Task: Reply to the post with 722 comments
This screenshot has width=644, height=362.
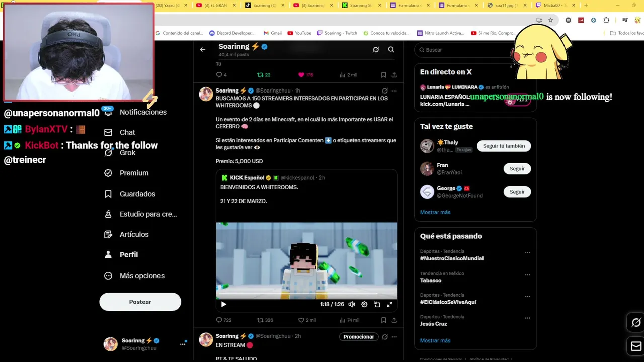Action: point(224,320)
